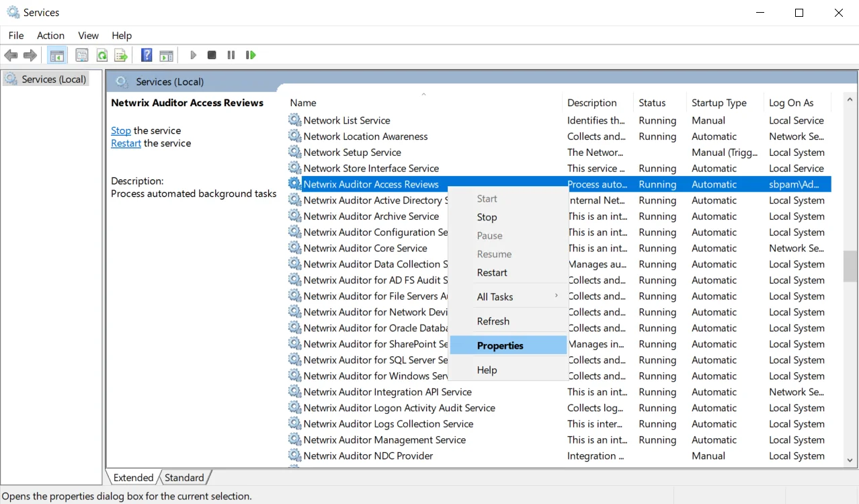Switch to the Standard tab
Screen dimensions: 859x504
184,477
